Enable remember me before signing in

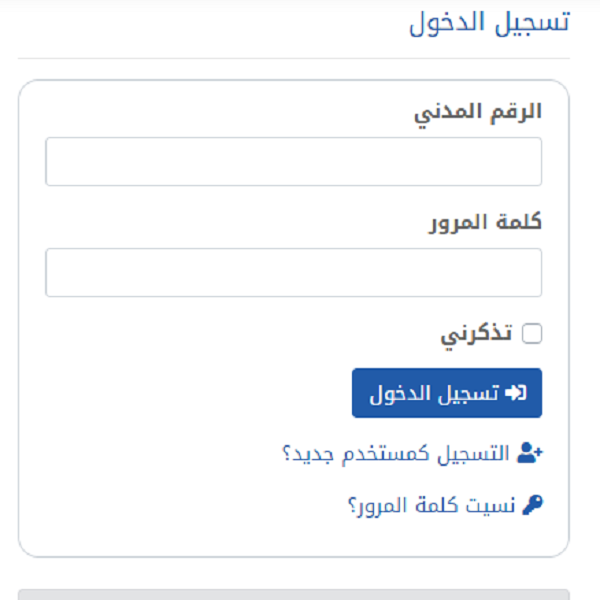pos(532,333)
